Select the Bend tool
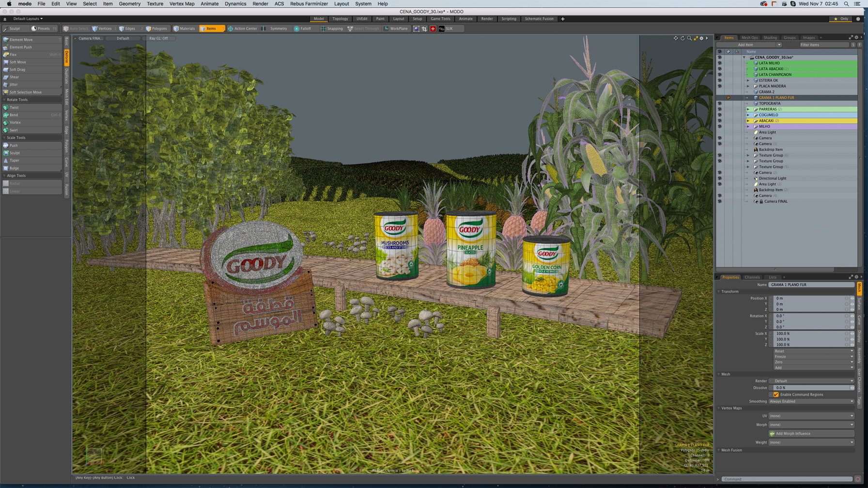This screenshot has height=488, width=868. click(32, 115)
